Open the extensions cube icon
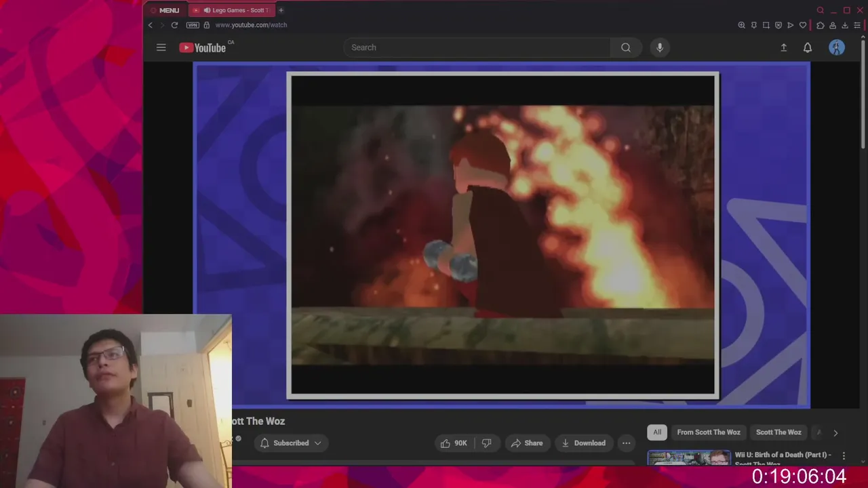 pos(820,25)
